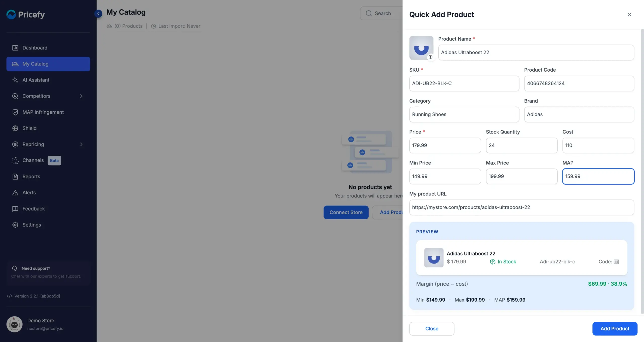Click the Product Code input field

(579, 83)
